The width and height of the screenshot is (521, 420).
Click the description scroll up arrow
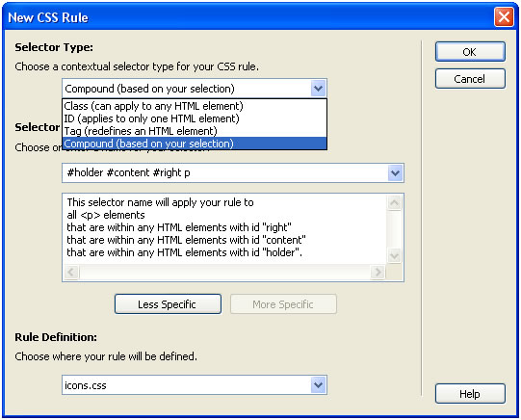[395, 202]
